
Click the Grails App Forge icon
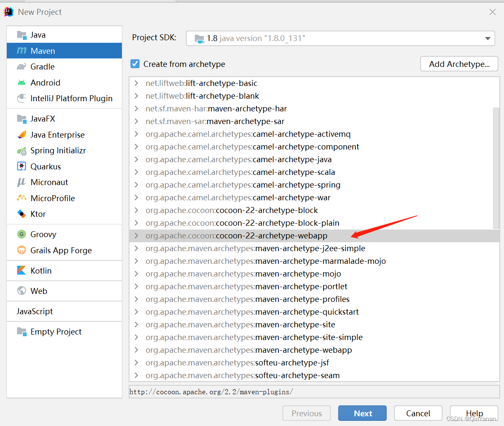(x=22, y=250)
